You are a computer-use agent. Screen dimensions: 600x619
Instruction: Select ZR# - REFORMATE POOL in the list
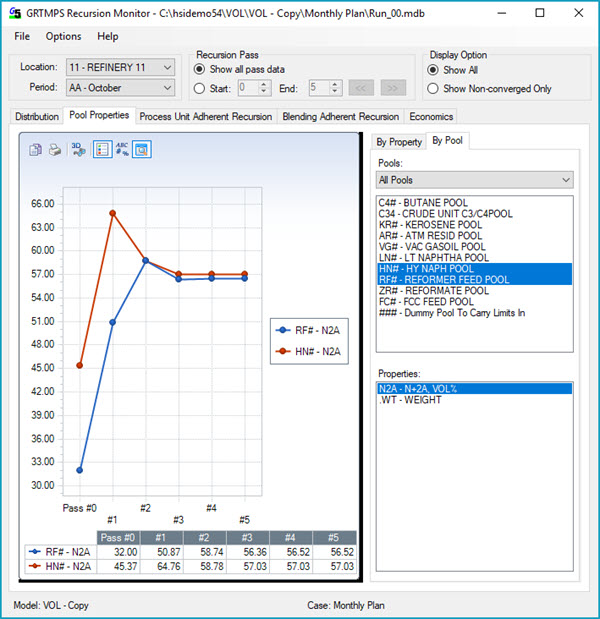434,291
